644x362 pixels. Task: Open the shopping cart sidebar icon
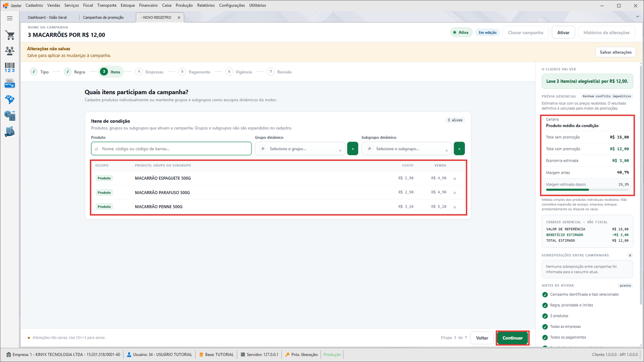[10, 35]
